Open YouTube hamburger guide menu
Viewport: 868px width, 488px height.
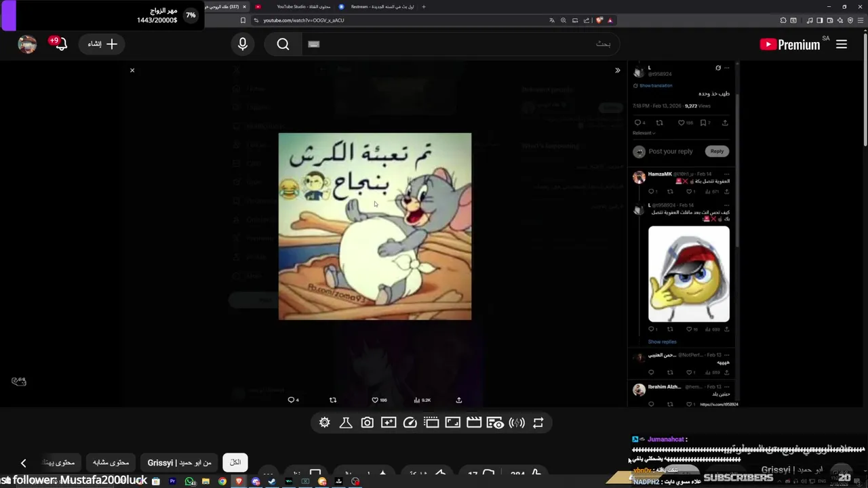pyautogui.click(x=842, y=44)
